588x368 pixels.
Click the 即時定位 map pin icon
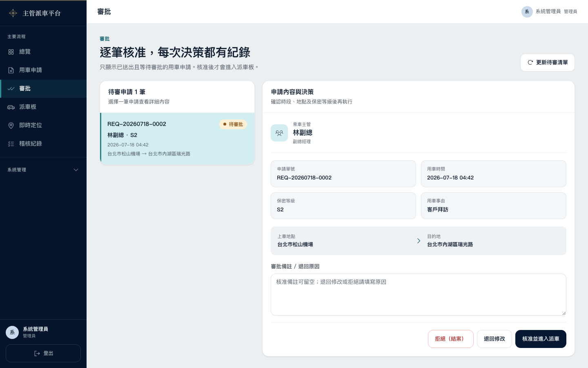[11, 126]
